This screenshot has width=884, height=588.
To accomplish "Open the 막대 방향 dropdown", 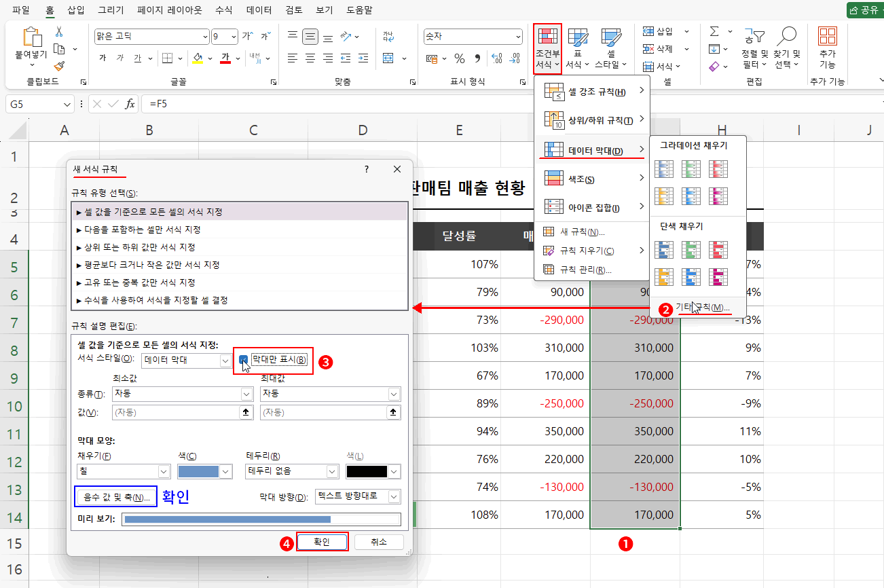I will click(394, 496).
